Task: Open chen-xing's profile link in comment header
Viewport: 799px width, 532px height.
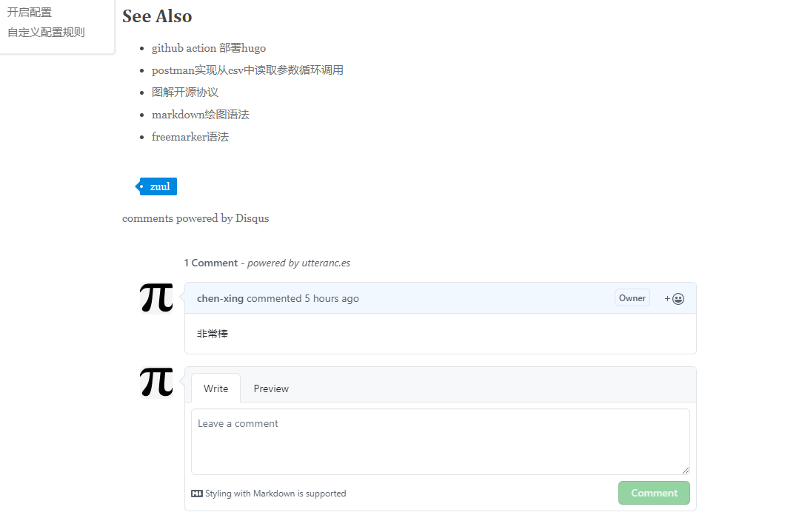Action: 220,298
